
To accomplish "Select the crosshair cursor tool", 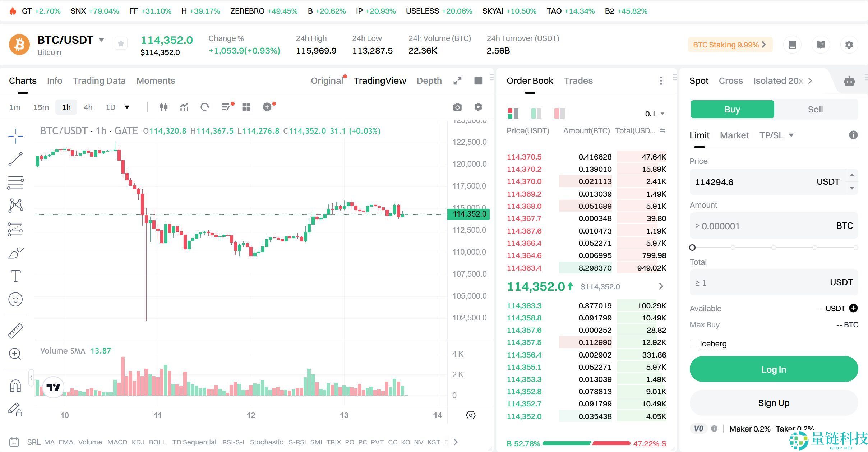I will click(15, 136).
